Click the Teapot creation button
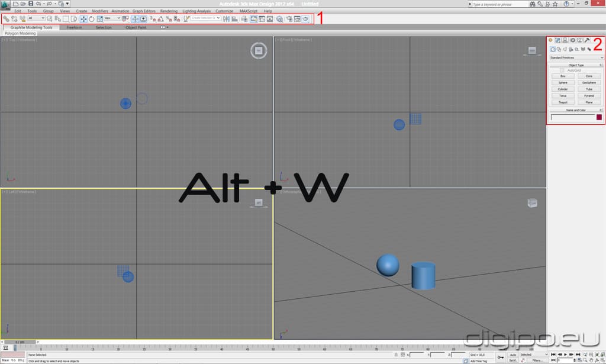The height and width of the screenshot is (364, 606). [x=563, y=102]
